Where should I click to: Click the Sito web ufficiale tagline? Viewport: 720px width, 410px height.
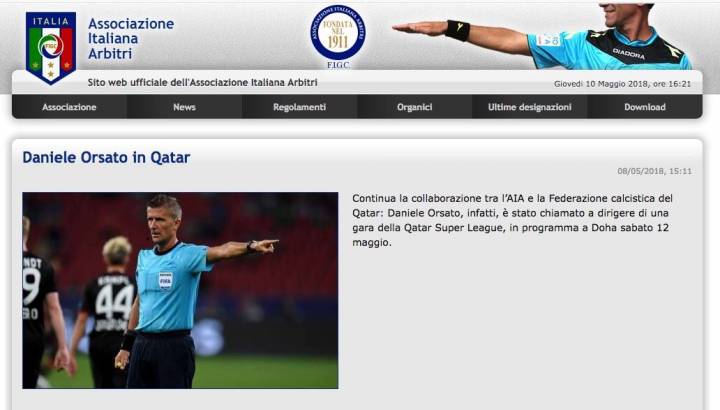[202, 83]
